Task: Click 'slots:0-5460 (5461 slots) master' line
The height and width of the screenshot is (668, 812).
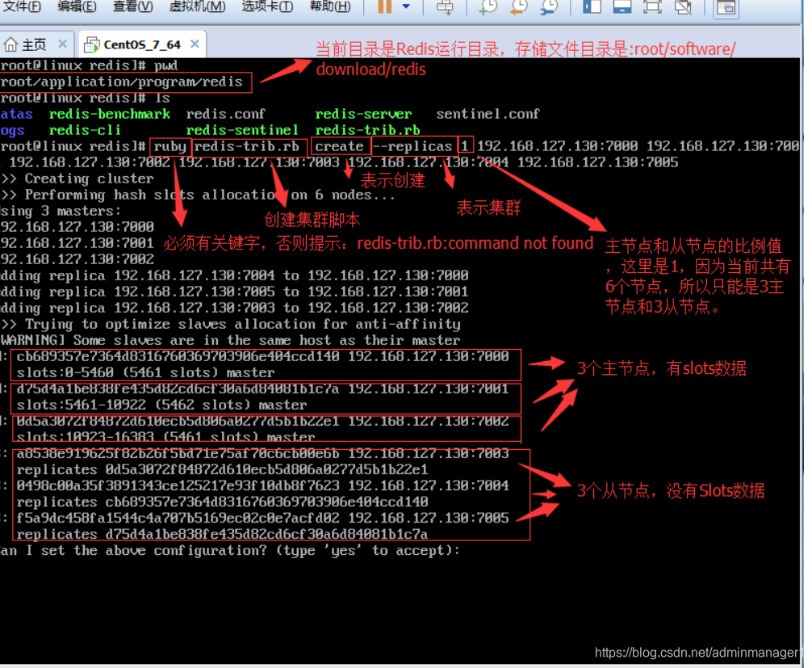Action: (x=145, y=372)
